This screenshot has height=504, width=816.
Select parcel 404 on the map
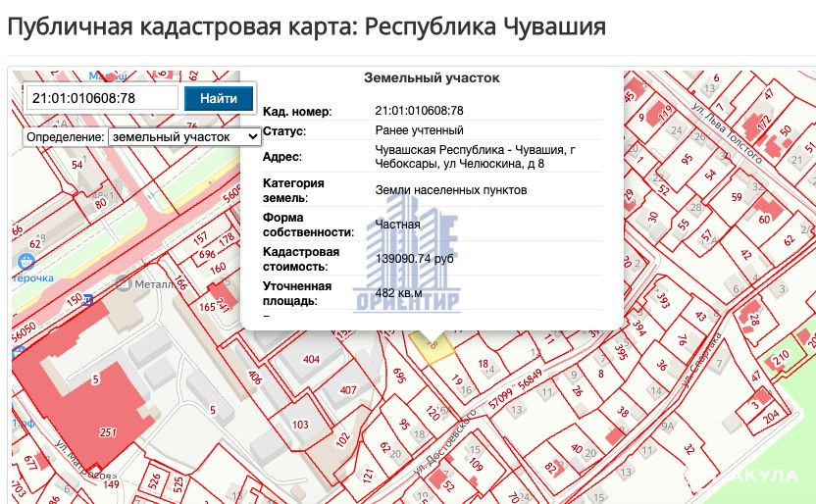(x=311, y=360)
